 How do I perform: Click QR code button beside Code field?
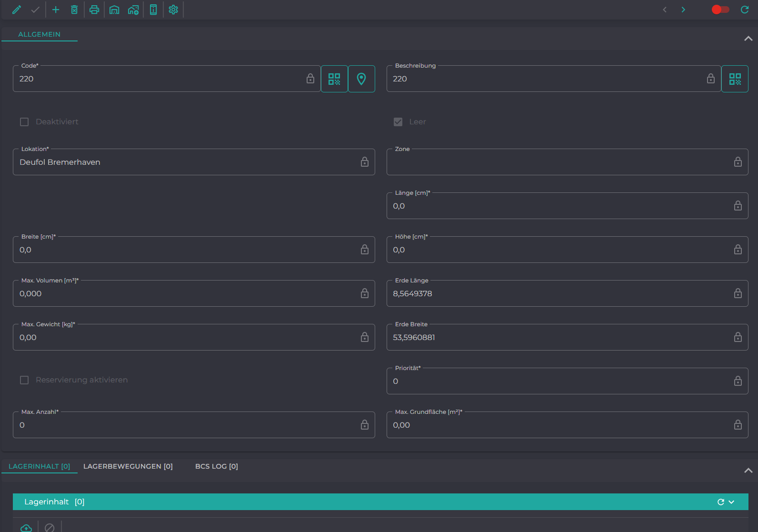coord(334,79)
